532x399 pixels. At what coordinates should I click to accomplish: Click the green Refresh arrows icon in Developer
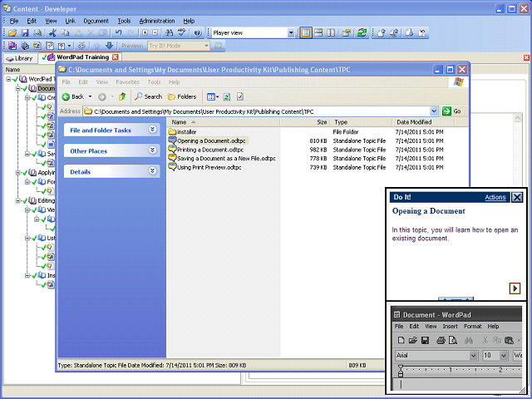(362, 33)
